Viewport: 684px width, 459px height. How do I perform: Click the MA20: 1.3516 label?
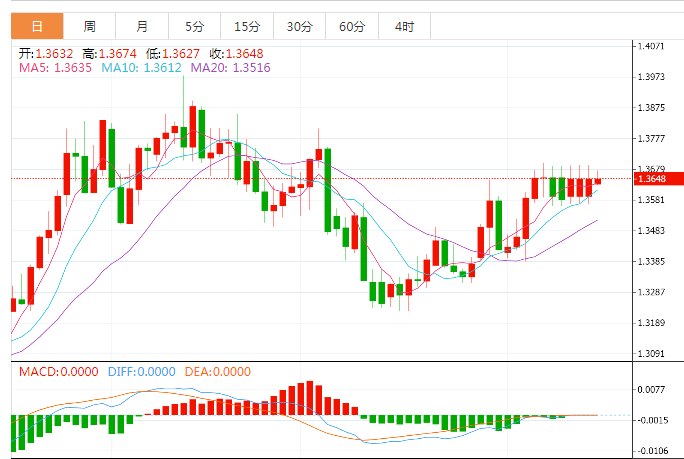(x=230, y=68)
